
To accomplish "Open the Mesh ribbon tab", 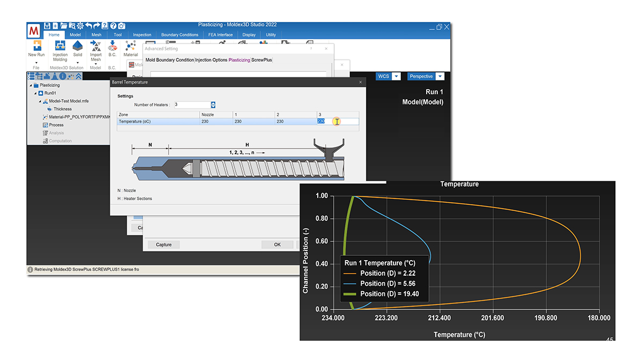I will [96, 35].
